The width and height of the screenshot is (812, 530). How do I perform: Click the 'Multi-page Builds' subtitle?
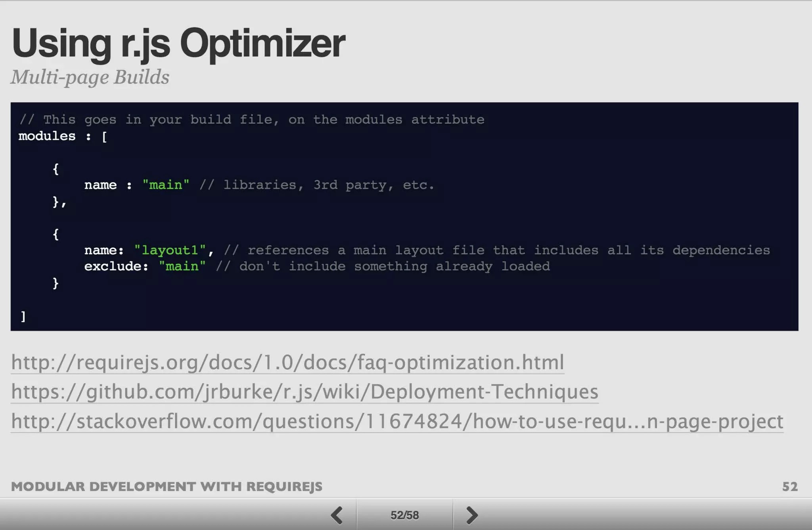pos(90,77)
